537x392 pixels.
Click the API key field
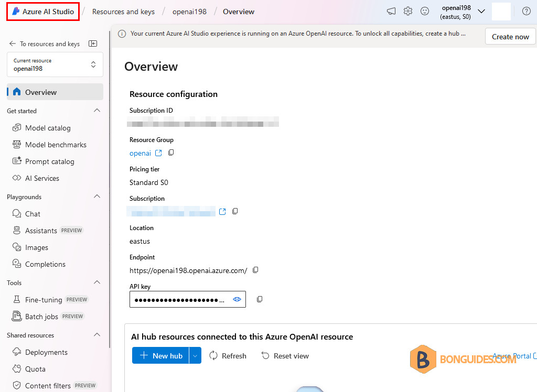point(187,299)
